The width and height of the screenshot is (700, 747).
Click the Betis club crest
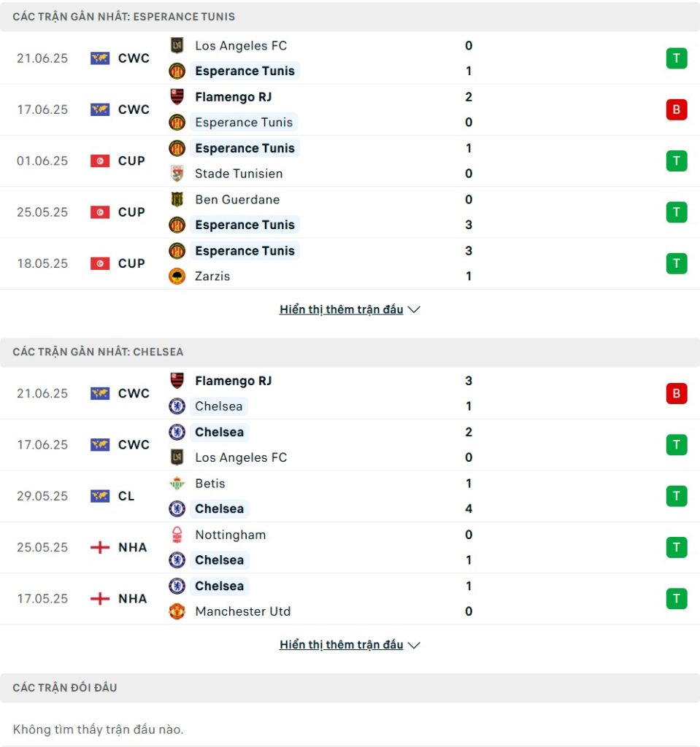(x=177, y=483)
